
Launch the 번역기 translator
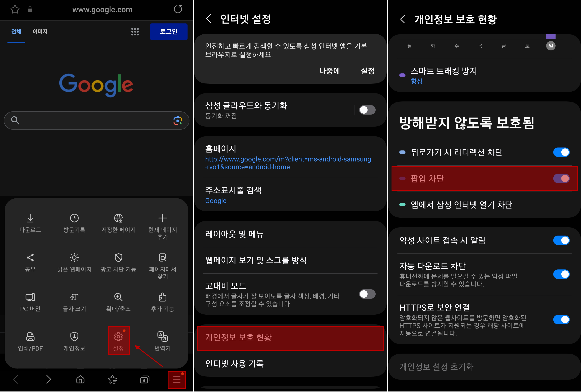pos(162,341)
